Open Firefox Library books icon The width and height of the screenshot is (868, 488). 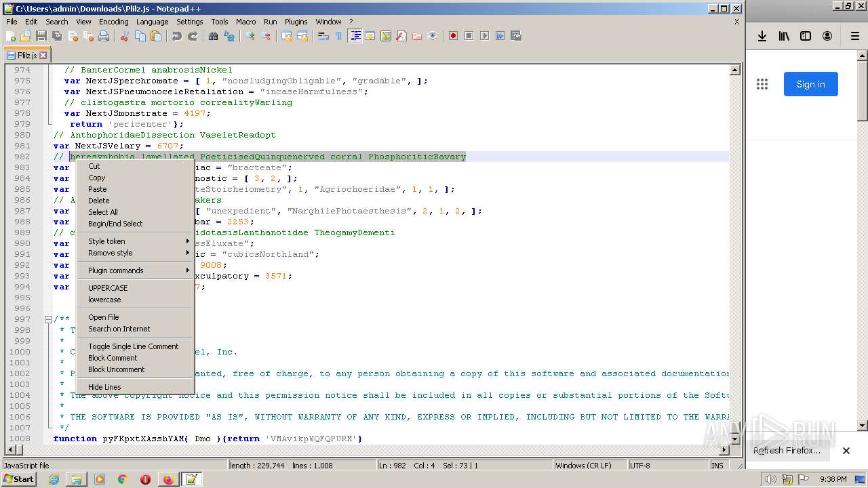[784, 37]
